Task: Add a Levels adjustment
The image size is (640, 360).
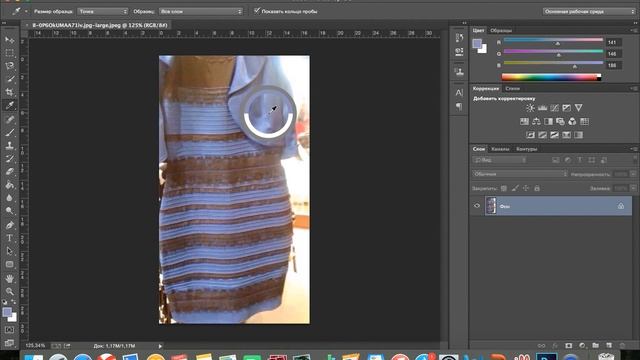Action: (x=542, y=108)
